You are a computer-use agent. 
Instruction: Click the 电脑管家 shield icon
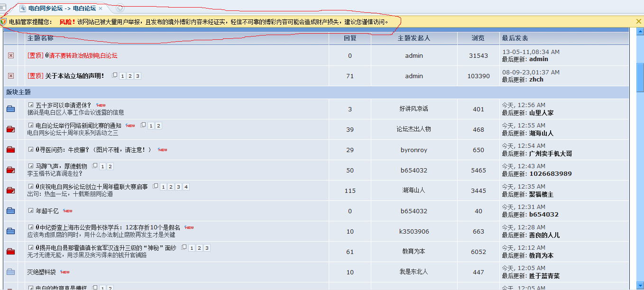4,22
